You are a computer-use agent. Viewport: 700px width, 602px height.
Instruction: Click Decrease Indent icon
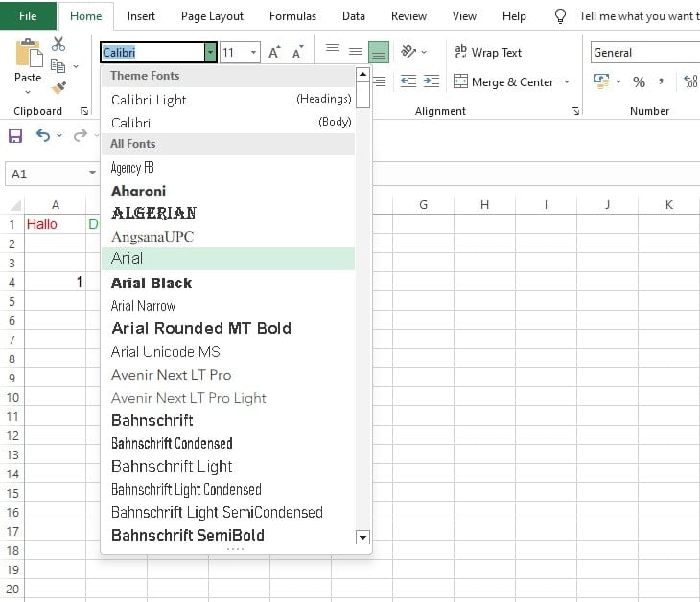coord(408,81)
